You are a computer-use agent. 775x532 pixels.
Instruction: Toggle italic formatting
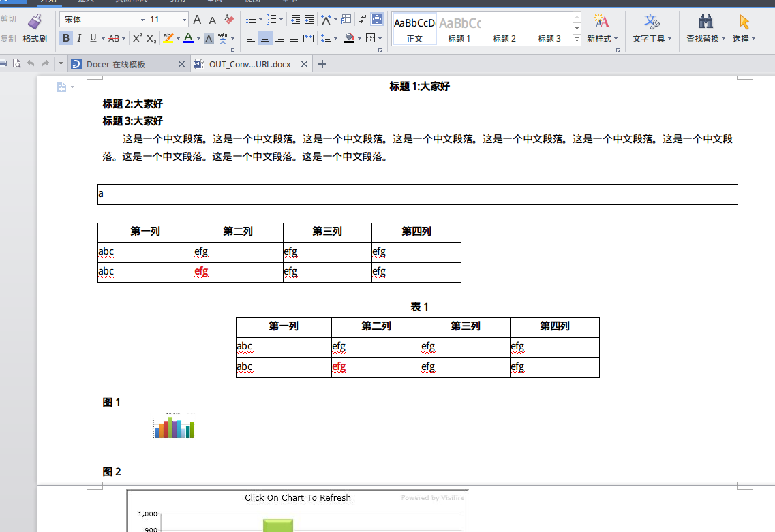click(x=79, y=38)
